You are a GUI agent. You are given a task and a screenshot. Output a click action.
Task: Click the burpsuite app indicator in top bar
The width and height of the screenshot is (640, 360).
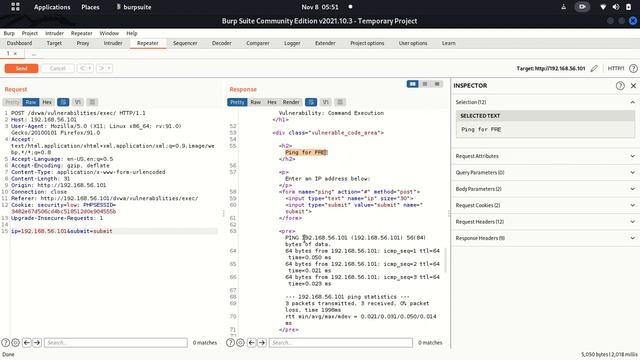tap(133, 7)
